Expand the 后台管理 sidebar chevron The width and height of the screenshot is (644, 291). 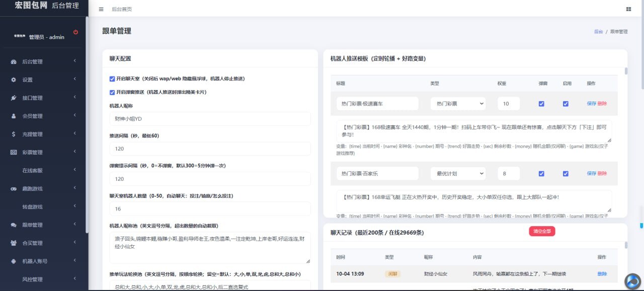[74, 61]
